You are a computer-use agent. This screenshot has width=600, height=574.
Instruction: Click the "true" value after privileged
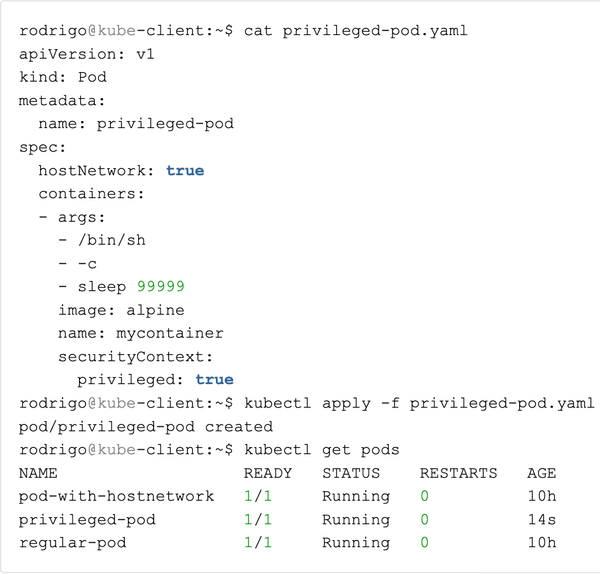click(214, 380)
